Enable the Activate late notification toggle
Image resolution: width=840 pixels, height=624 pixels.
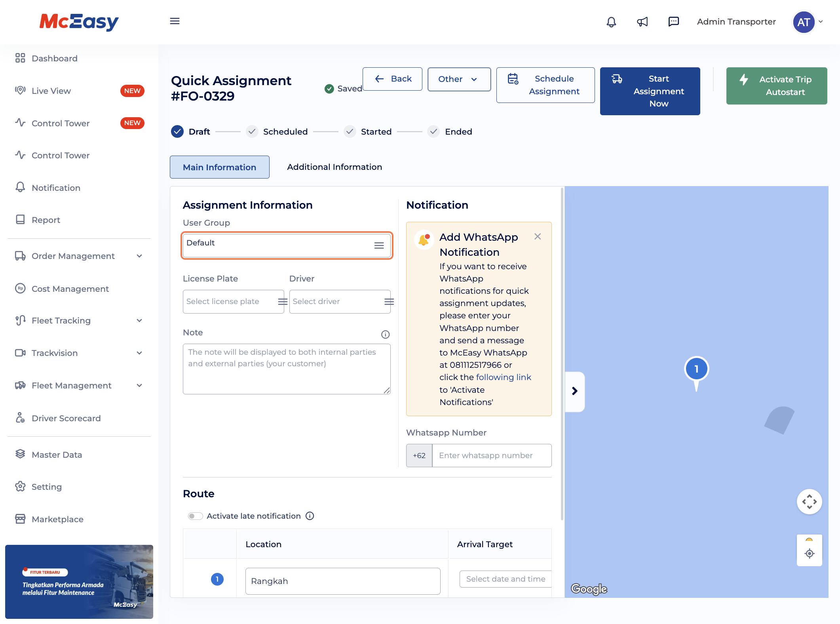pos(195,516)
